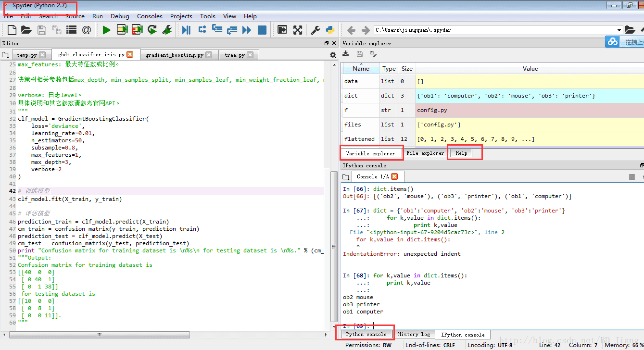Switch to the Python console tab
Image resolution: width=644 pixels, height=350 pixels.
(366, 334)
